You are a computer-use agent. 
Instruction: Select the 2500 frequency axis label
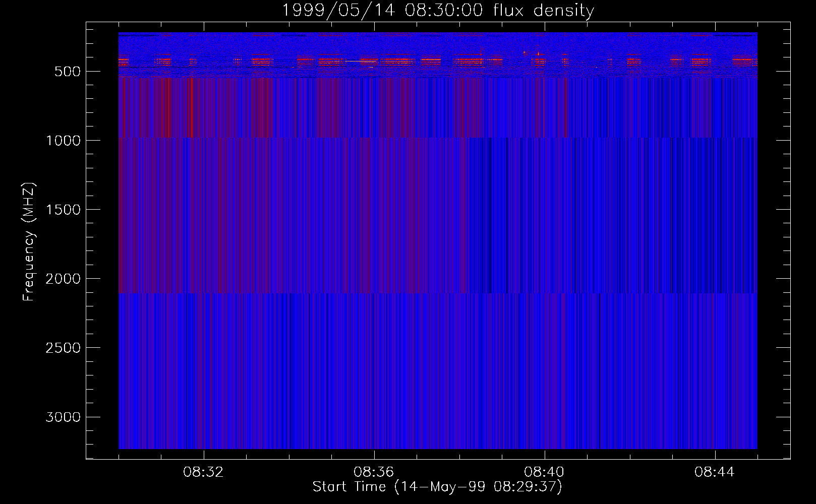click(63, 348)
